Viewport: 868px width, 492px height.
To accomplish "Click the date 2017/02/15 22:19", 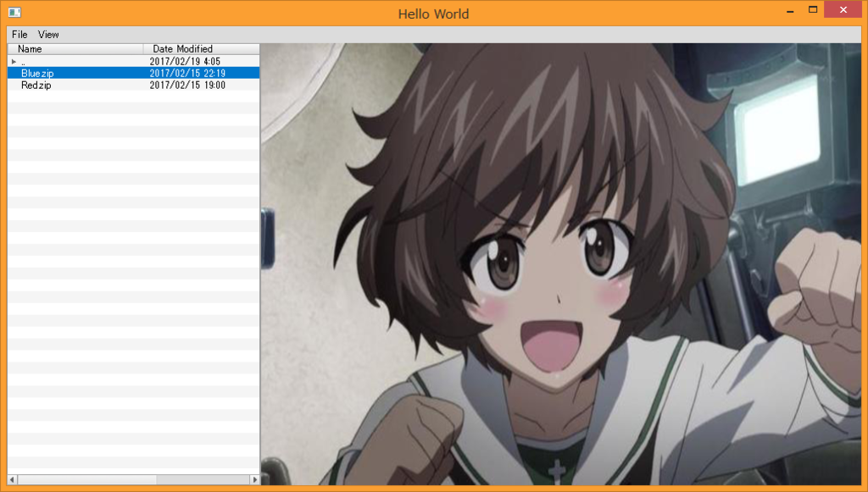I will [x=187, y=73].
